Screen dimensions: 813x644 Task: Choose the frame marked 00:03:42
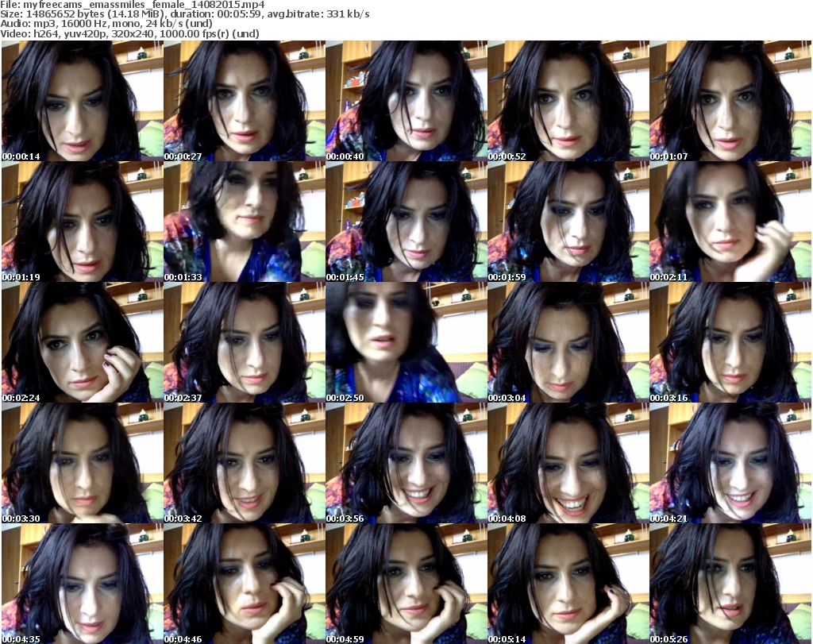(245, 463)
